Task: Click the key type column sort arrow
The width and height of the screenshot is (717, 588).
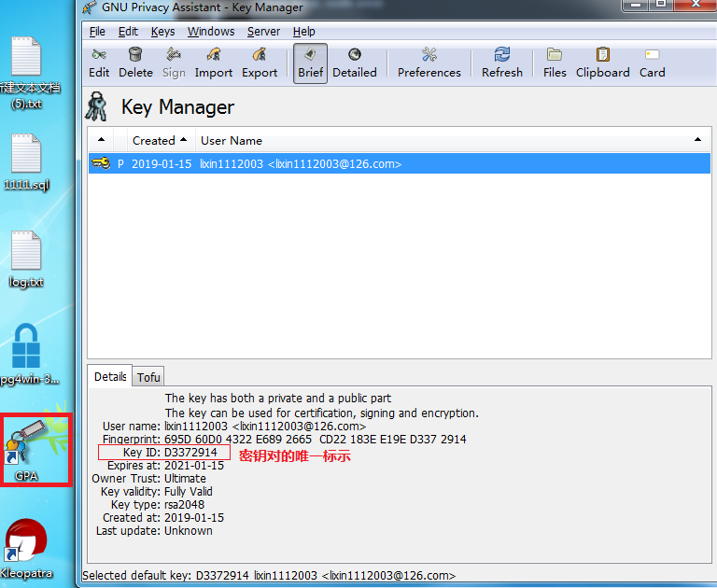Action: (101, 140)
